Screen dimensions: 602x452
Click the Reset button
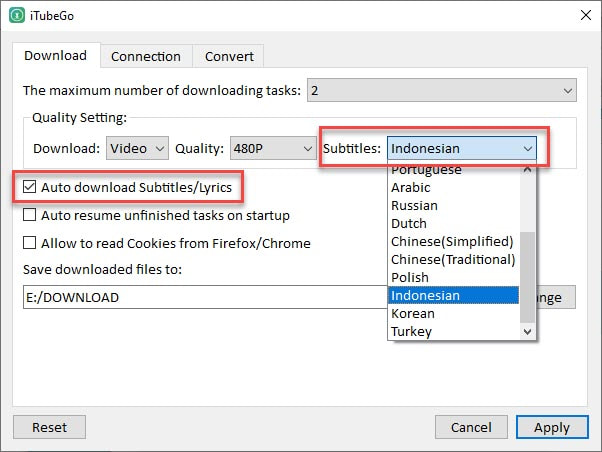click(49, 427)
